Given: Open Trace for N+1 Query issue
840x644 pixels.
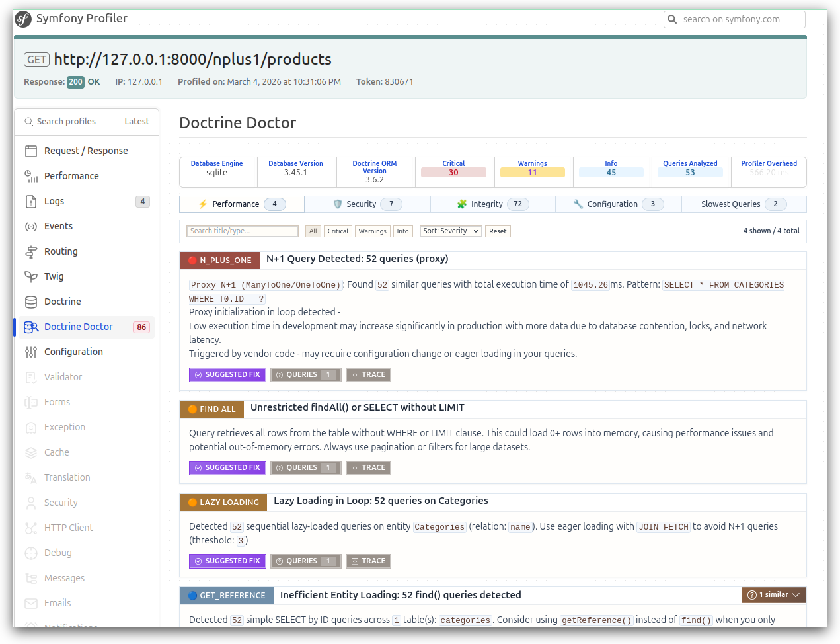Looking at the screenshot, I should point(368,375).
